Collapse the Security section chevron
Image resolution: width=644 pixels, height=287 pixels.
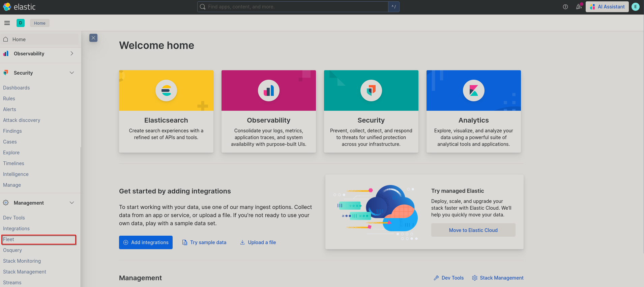(72, 73)
